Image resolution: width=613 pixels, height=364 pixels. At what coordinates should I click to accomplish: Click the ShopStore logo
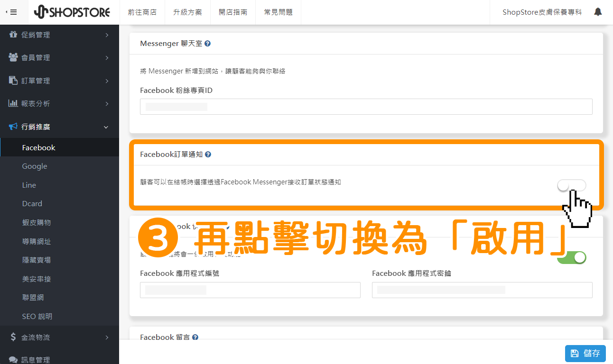(73, 12)
